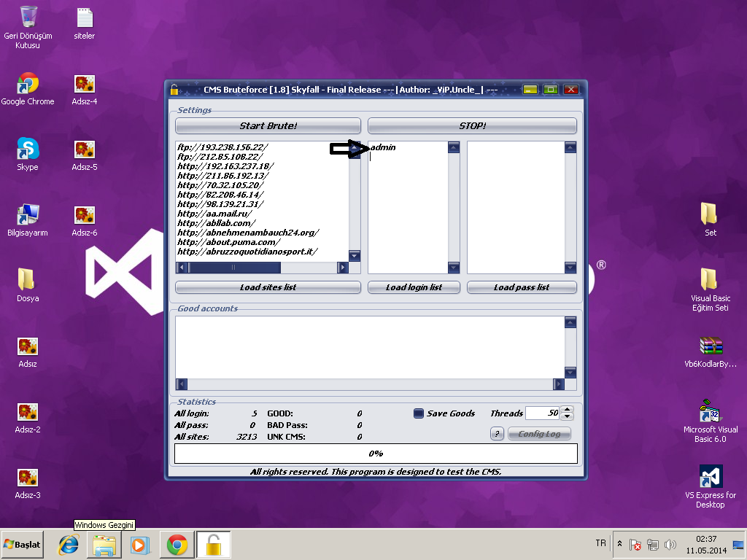Click Good accounts scroll-down arrow
Screen dimensions: 747x560
click(570, 373)
